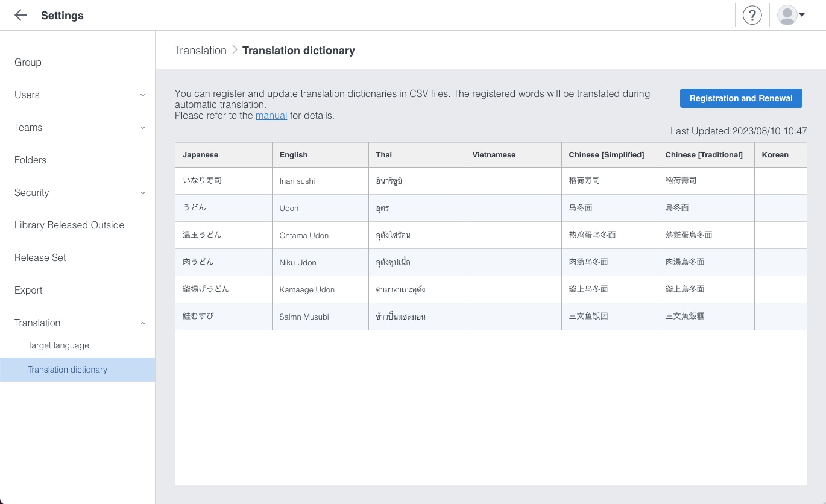Open the manual link in the description
The height and width of the screenshot is (504, 826).
coord(271,115)
